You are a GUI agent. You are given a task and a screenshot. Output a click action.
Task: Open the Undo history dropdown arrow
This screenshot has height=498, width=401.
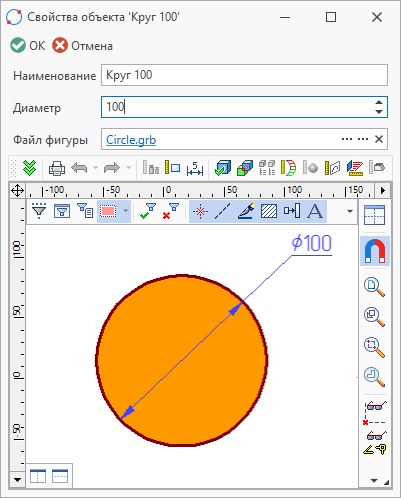(x=96, y=168)
